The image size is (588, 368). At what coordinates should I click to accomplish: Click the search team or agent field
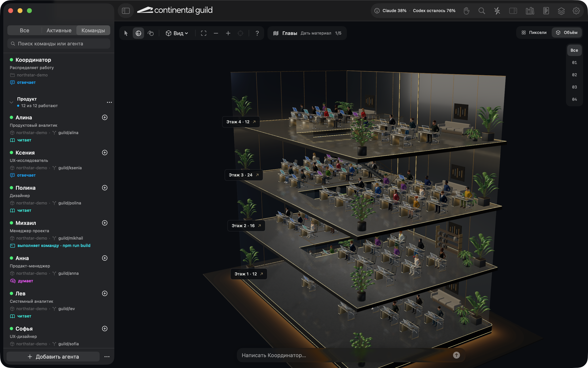pos(59,44)
